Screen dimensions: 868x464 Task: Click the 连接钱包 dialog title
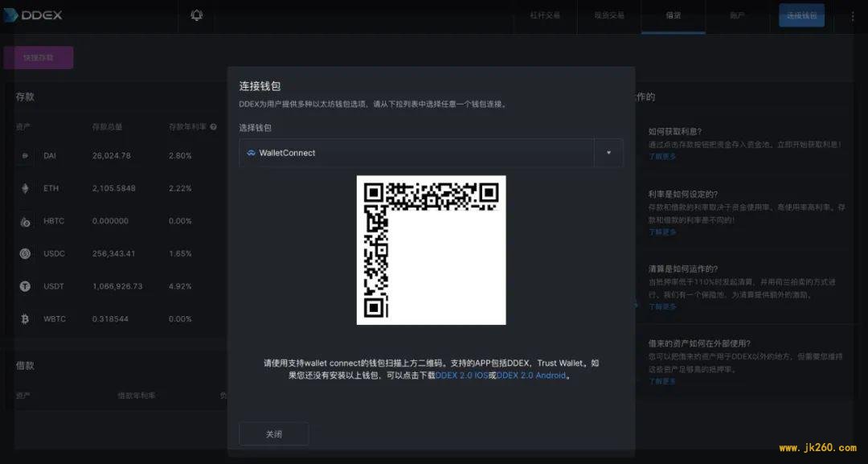pos(260,86)
